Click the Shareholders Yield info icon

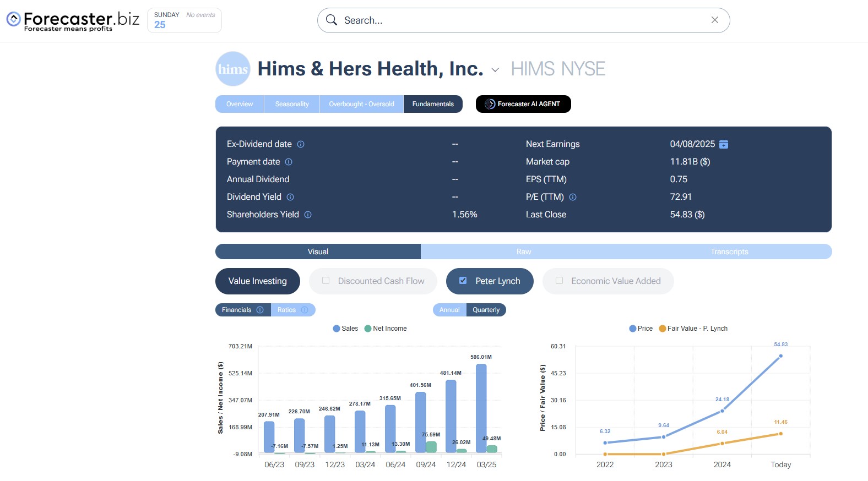click(x=308, y=215)
